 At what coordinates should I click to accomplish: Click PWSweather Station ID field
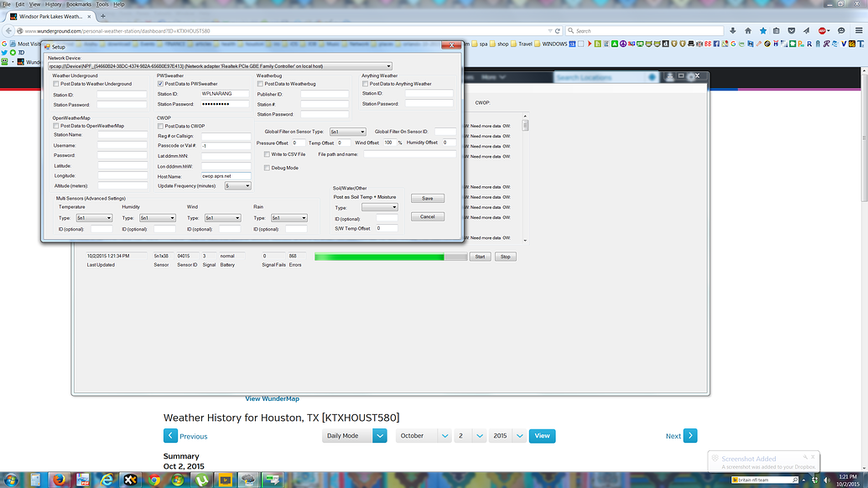(x=226, y=94)
